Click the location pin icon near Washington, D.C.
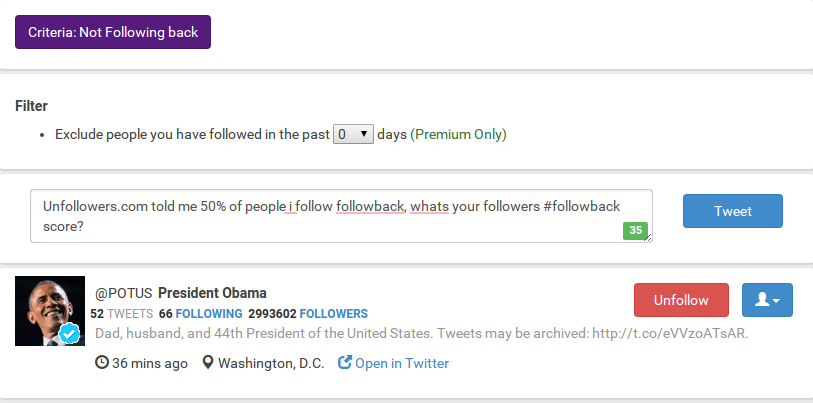 (x=208, y=363)
